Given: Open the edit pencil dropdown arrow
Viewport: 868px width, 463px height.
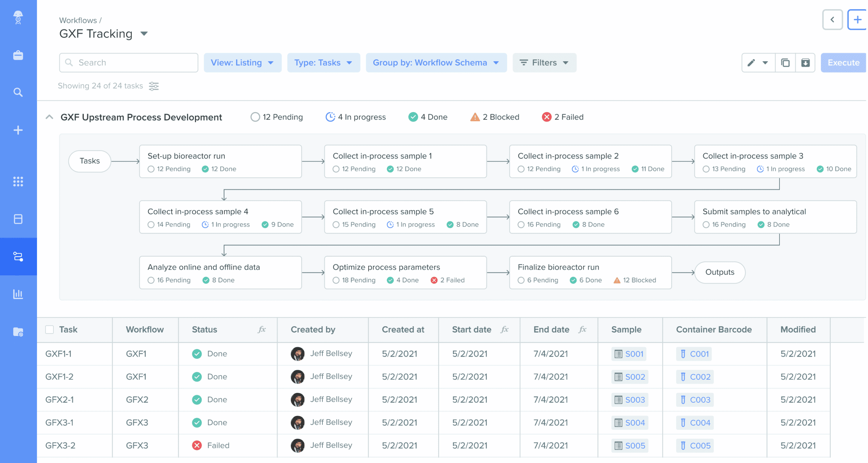Looking at the screenshot, I should (x=765, y=63).
